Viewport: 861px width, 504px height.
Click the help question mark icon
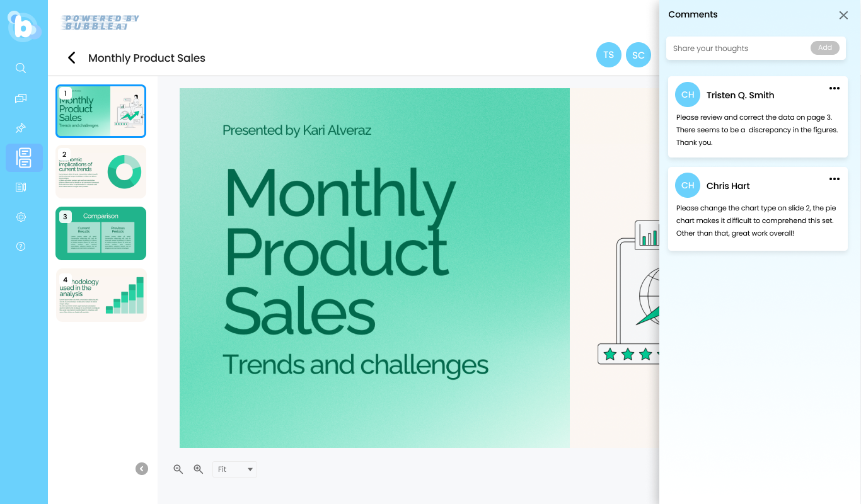21,246
